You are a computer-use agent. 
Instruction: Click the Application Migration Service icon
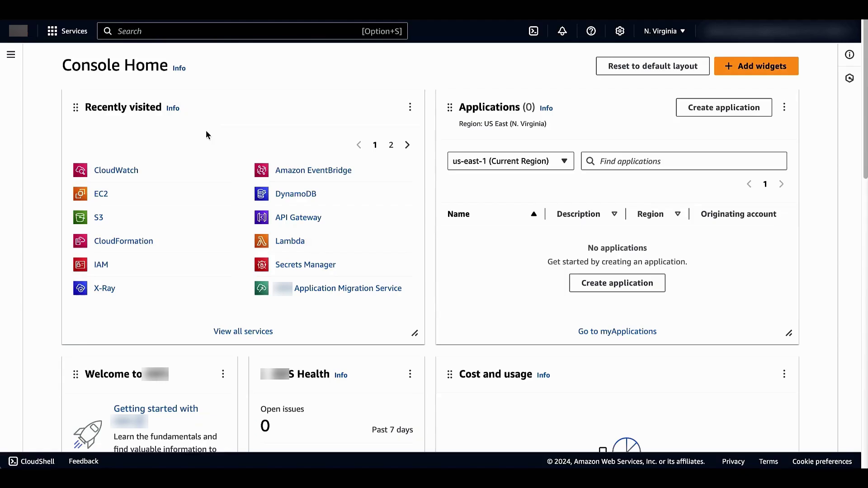click(x=261, y=288)
